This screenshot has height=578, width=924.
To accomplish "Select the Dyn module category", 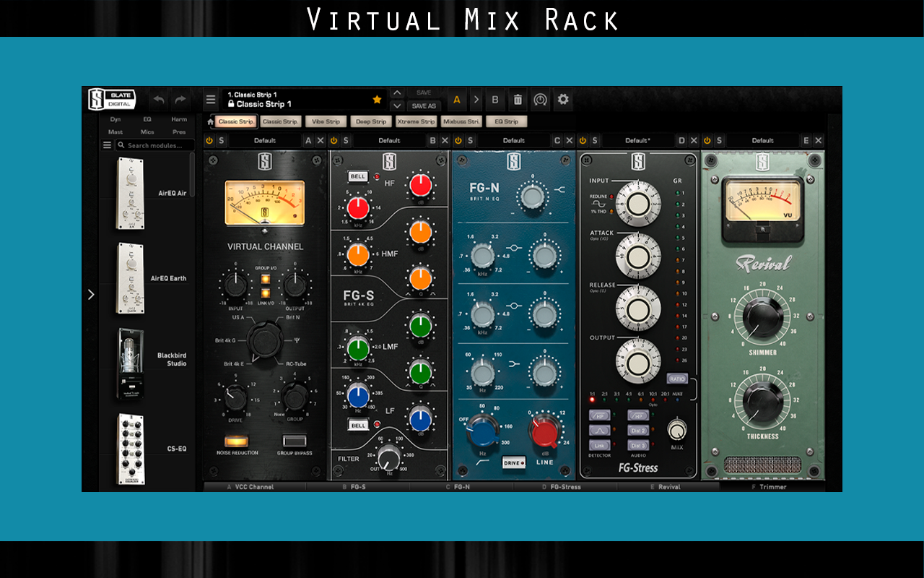I will [115, 119].
